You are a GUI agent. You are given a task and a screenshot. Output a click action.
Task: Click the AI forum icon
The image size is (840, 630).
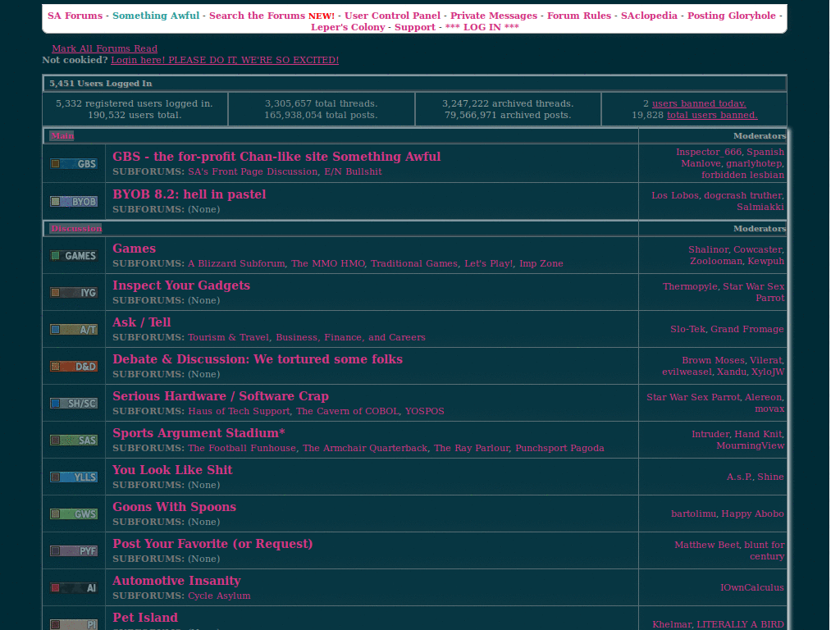coord(74,587)
